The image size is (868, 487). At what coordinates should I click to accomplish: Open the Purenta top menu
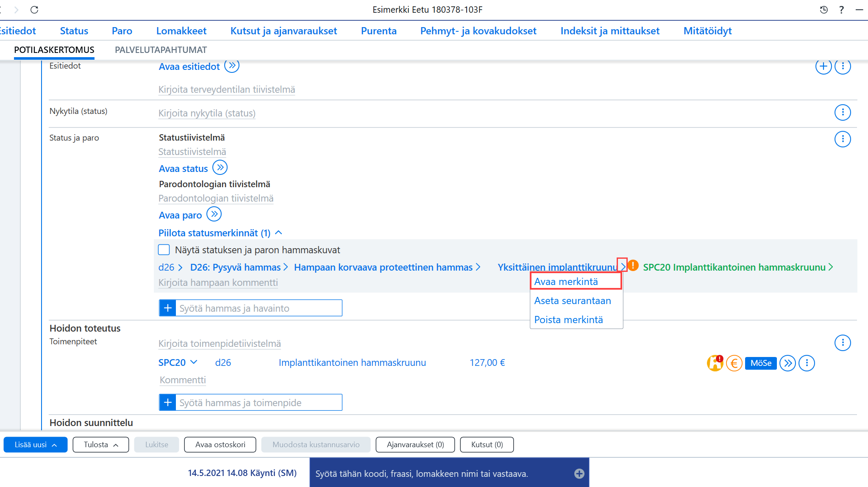[379, 31]
